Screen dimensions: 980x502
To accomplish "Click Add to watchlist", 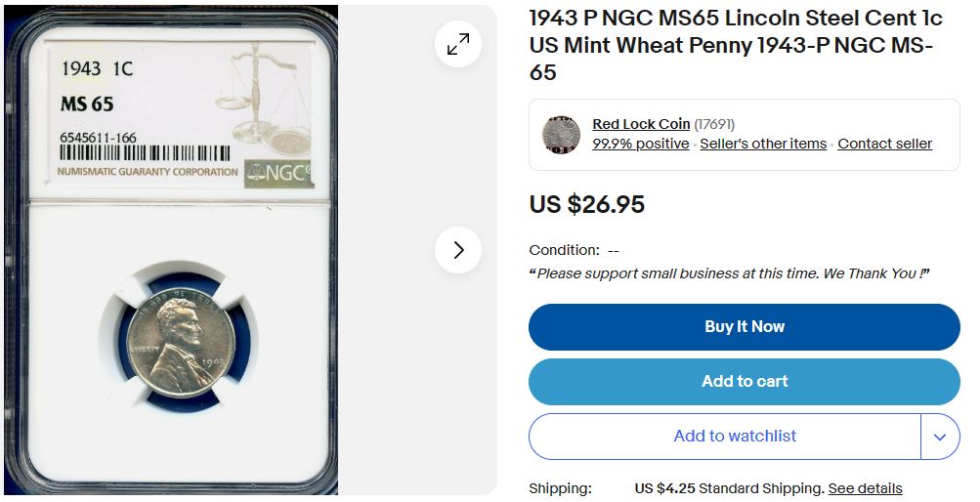I will point(734,437).
